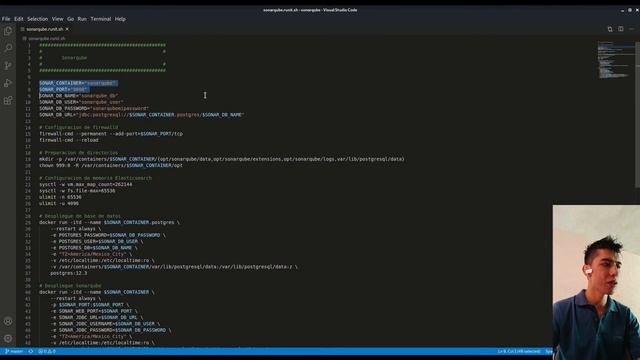Click the 'postgres:12.3' image line
Viewport: 640px width, 360px height.
pos(69,273)
